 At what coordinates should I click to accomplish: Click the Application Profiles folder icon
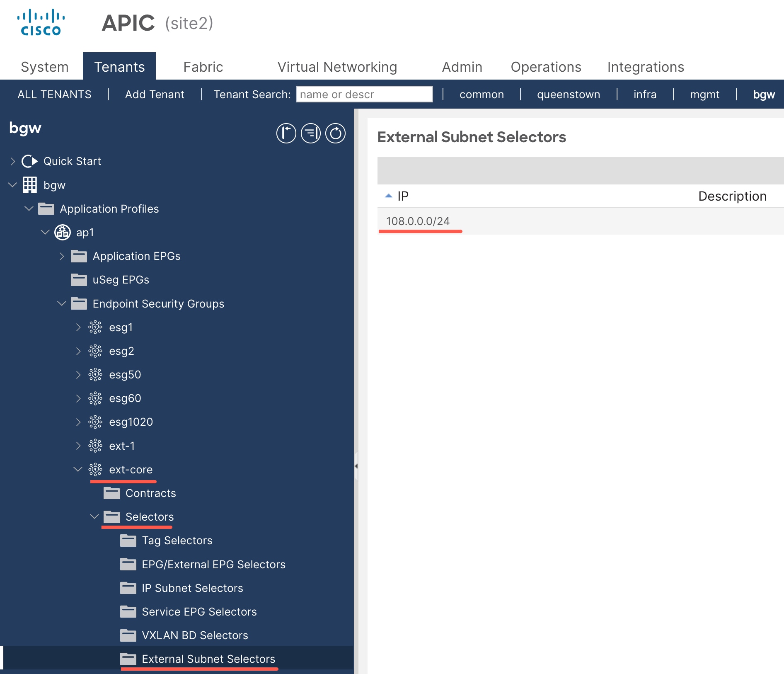(46, 209)
